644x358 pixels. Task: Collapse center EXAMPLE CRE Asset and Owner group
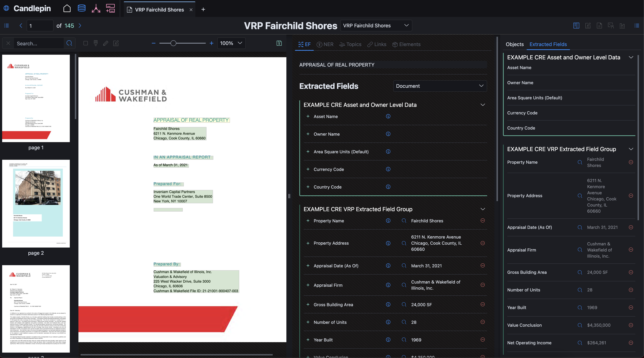coord(482,105)
